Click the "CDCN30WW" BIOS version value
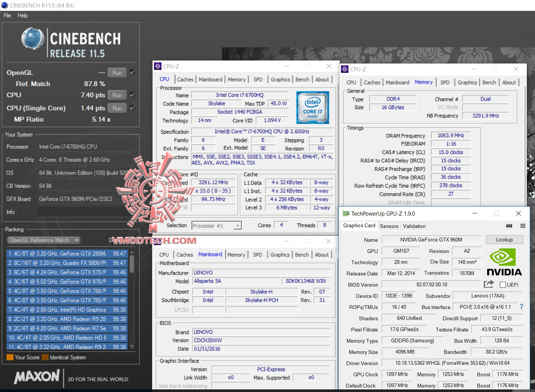535x392 pixels. (x=261, y=340)
